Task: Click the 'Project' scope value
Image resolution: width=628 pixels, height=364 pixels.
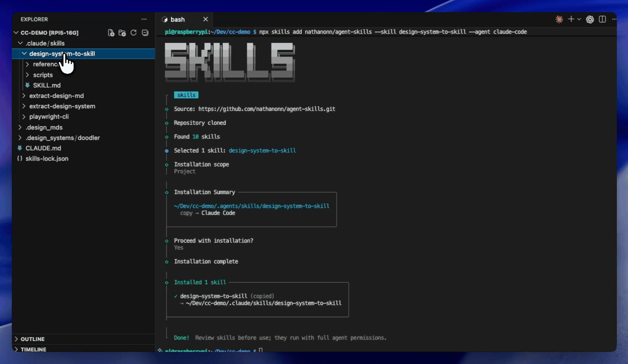Action: point(184,171)
